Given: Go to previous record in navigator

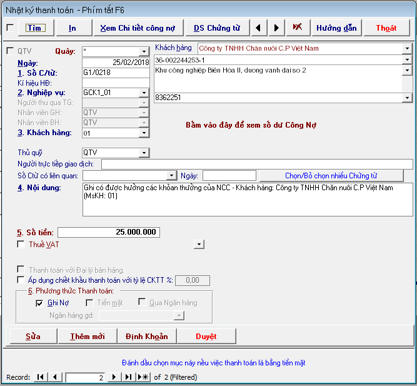Looking at the screenshot, I should coord(55,377).
